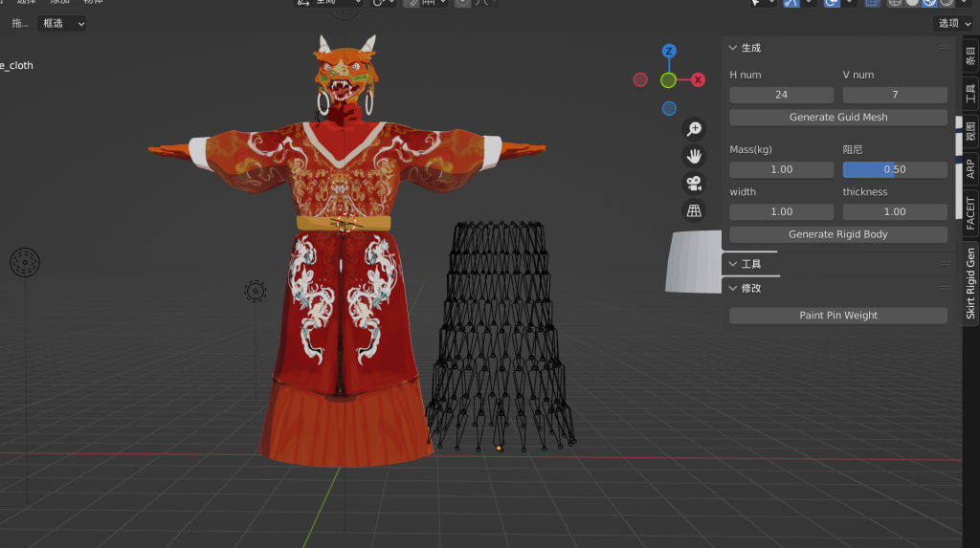Click the Generate Rigid Body button
The image size is (980, 548).
click(837, 234)
